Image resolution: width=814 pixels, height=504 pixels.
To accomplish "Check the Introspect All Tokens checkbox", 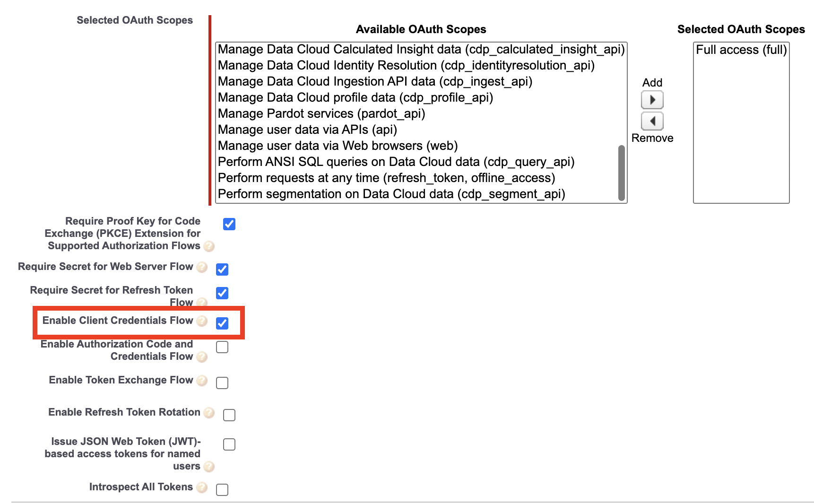I will [222, 489].
